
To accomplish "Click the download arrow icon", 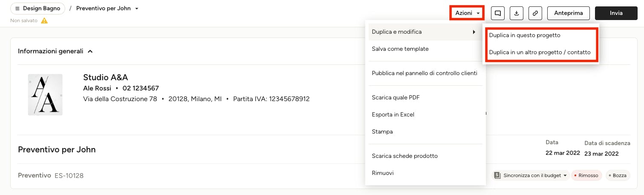I will pyautogui.click(x=517, y=13).
